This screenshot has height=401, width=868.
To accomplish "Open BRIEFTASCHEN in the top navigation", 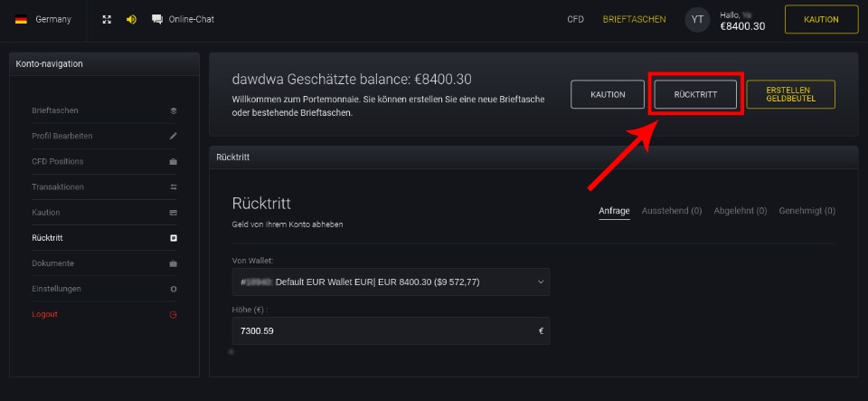I will point(635,19).
